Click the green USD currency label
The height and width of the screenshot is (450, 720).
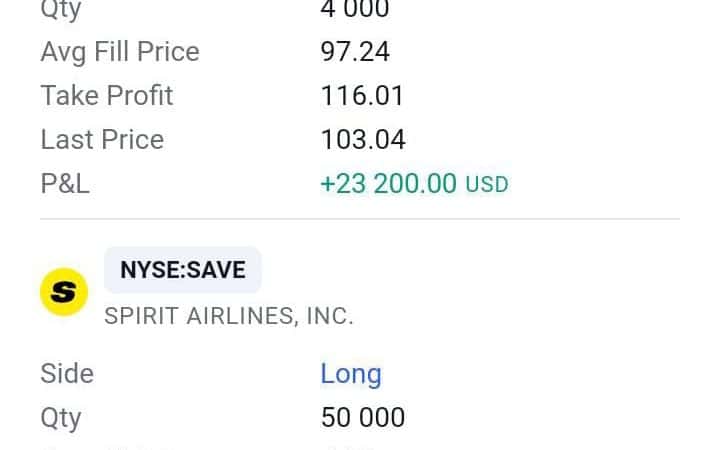tap(487, 185)
